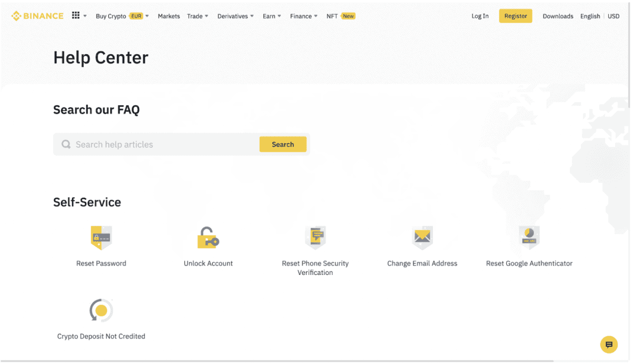The height and width of the screenshot is (364, 632).
Task: Expand the Earn menu
Action: [272, 16]
